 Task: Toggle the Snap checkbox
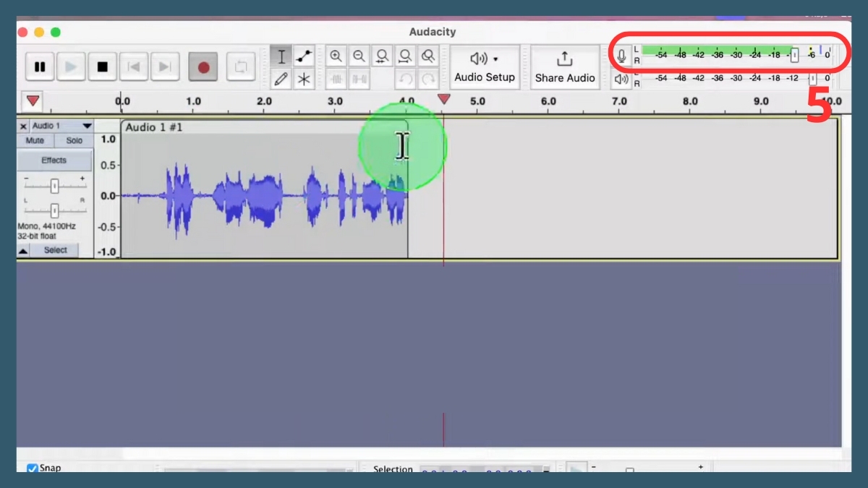[x=33, y=468]
